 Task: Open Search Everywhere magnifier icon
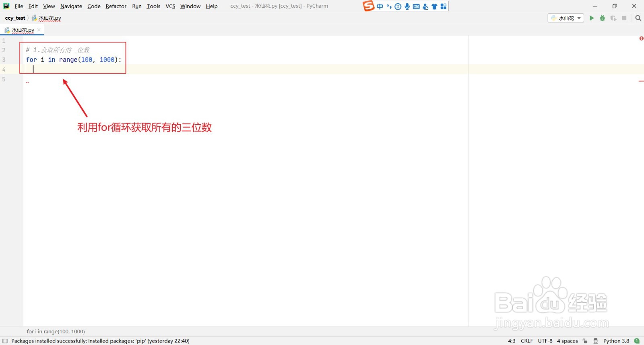coord(638,18)
